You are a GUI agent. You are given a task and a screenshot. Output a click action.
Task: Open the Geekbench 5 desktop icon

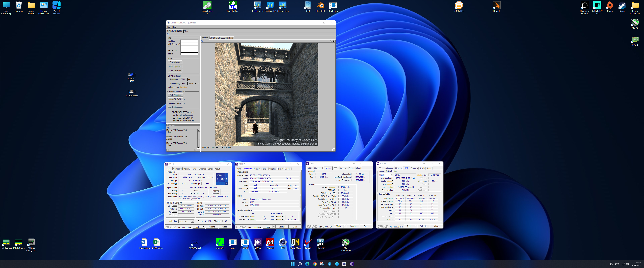click(x=283, y=7)
